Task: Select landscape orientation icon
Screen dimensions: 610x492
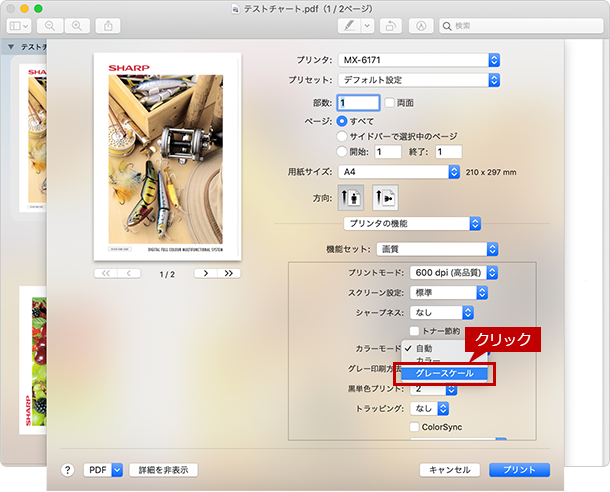Action: click(x=385, y=197)
